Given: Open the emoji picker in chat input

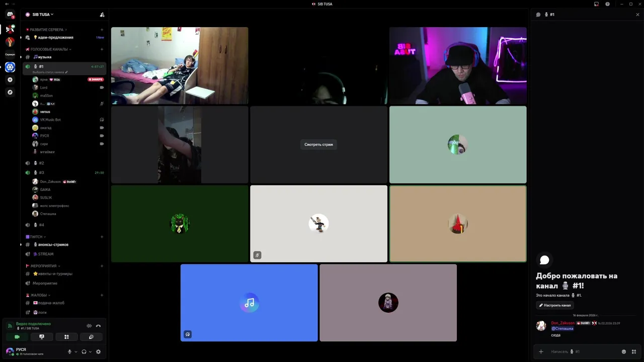Looking at the screenshot, I should pos(624,351).
